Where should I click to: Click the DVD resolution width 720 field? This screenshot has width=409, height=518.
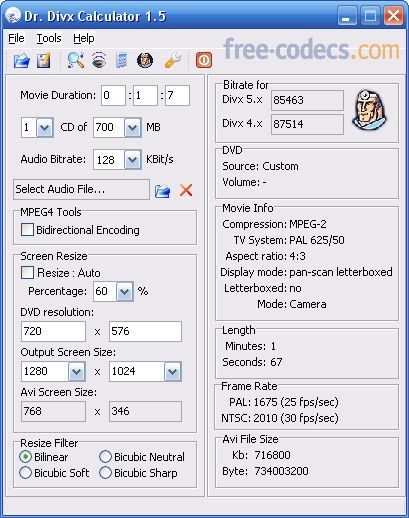point(53,331)
